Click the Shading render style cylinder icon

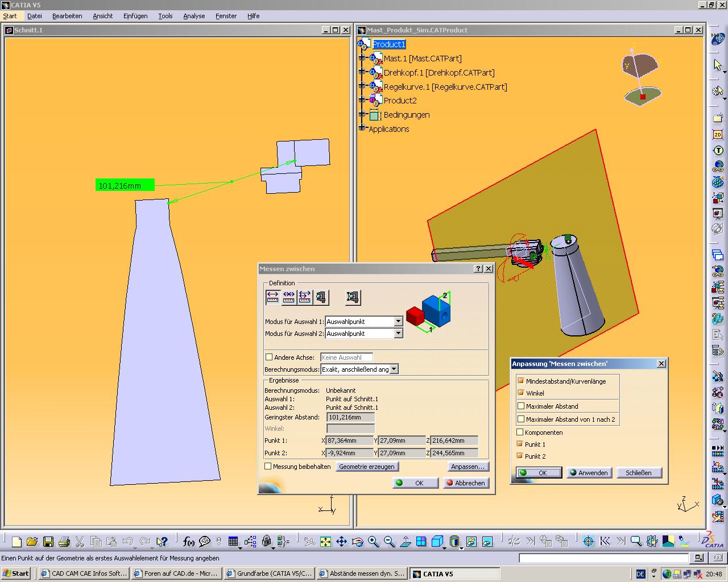454,542
